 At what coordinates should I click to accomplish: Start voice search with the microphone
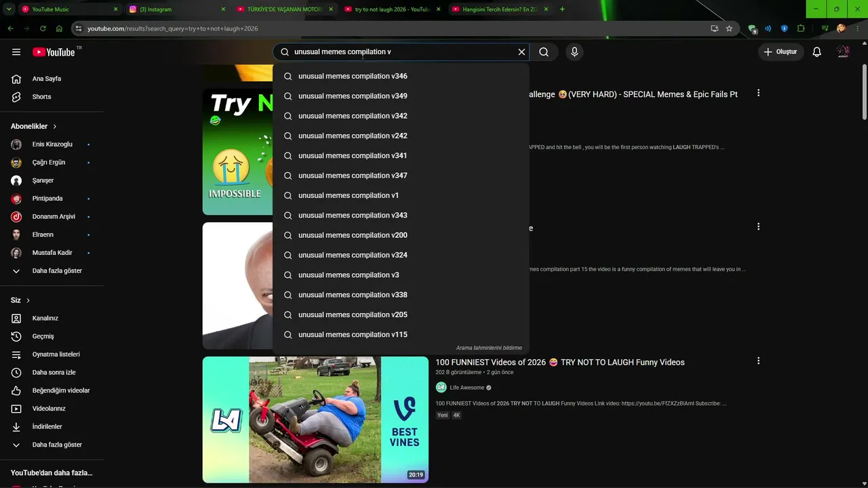tap(574, 52)
